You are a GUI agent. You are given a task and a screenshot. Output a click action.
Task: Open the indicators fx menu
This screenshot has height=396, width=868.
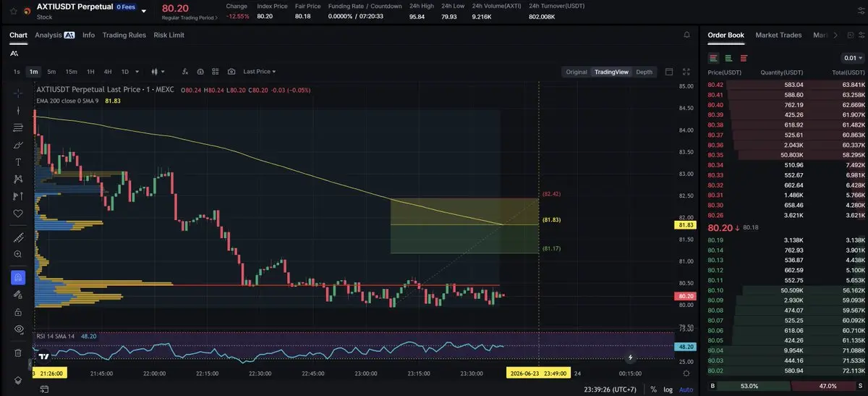pos(185,72)
